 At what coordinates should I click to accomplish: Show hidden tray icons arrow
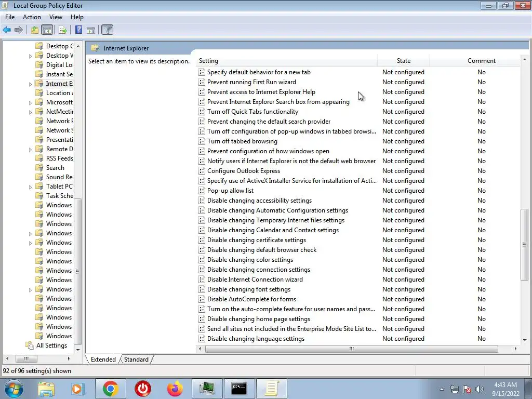[x=442, y=389]
